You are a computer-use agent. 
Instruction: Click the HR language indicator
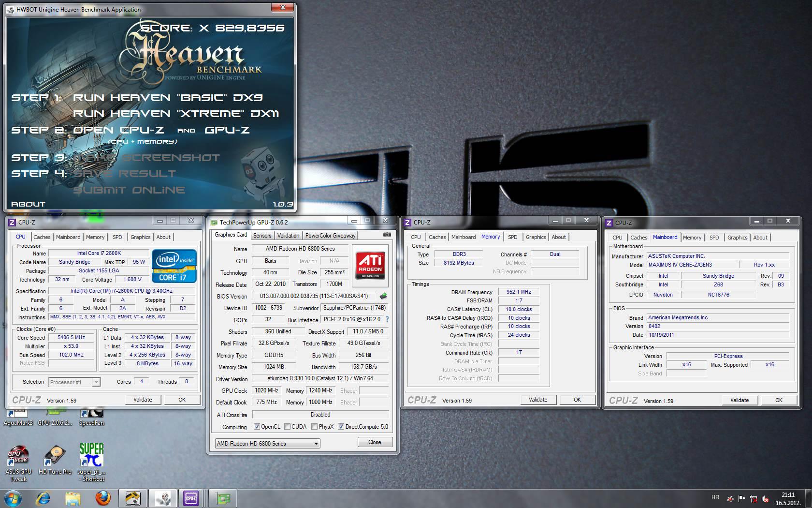click(715, 497)
